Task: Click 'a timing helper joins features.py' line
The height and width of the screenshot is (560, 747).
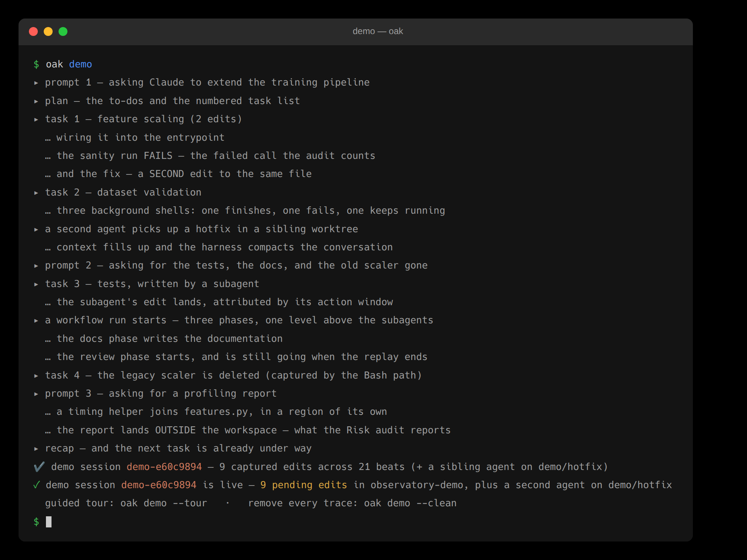Action: pos(216,412)
